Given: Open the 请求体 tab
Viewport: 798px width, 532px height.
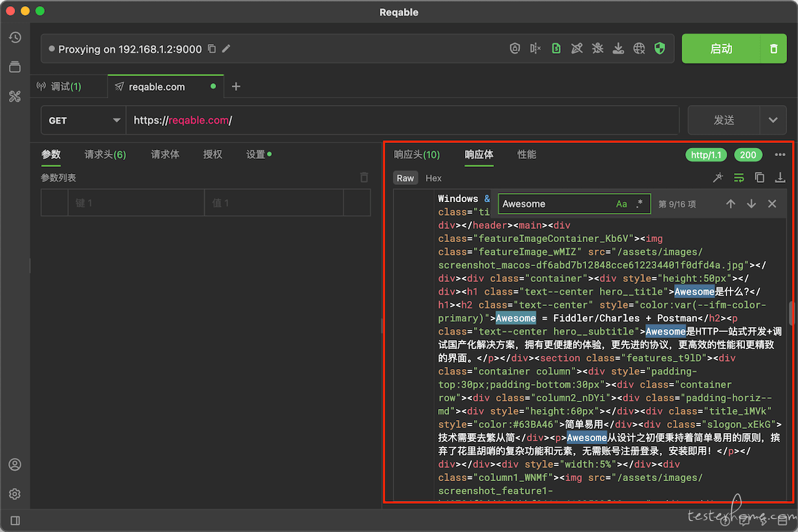Looking at the screenshot, I should tap(165, 155).
